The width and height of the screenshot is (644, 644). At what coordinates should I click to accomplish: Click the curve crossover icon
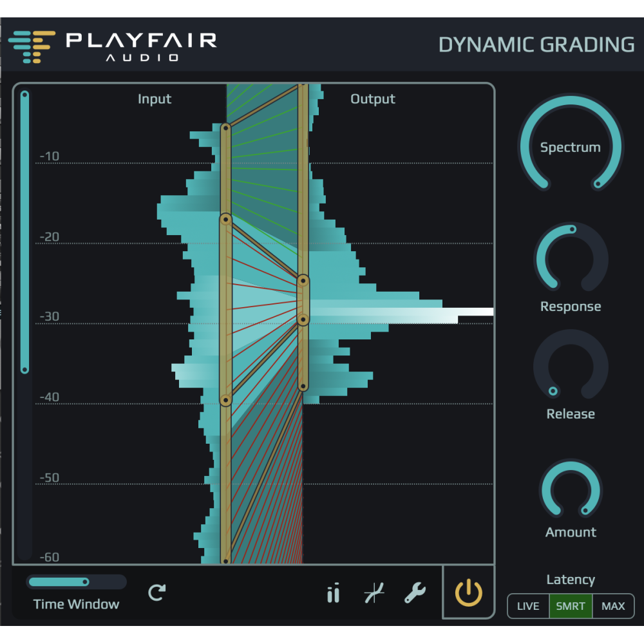[374, 593]
